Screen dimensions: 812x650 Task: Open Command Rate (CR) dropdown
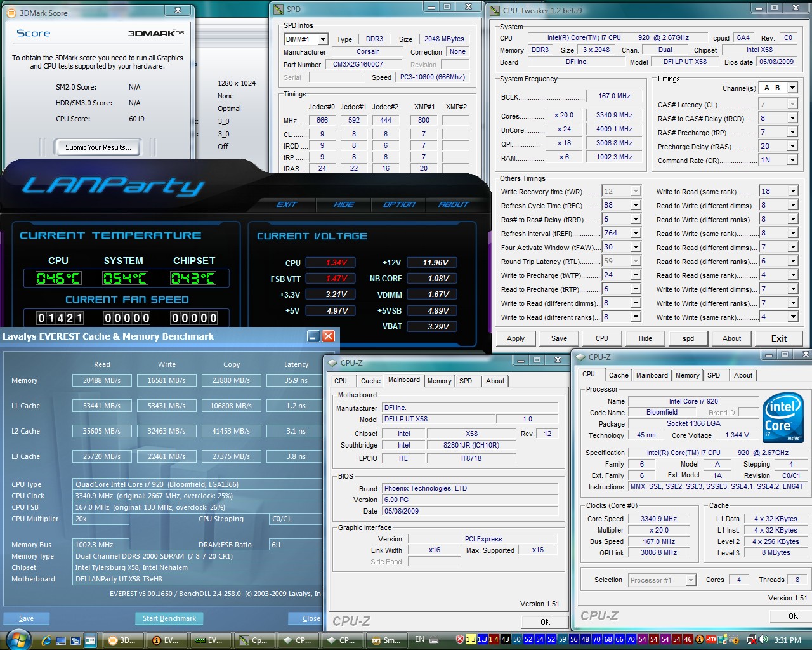coord(792,160)
